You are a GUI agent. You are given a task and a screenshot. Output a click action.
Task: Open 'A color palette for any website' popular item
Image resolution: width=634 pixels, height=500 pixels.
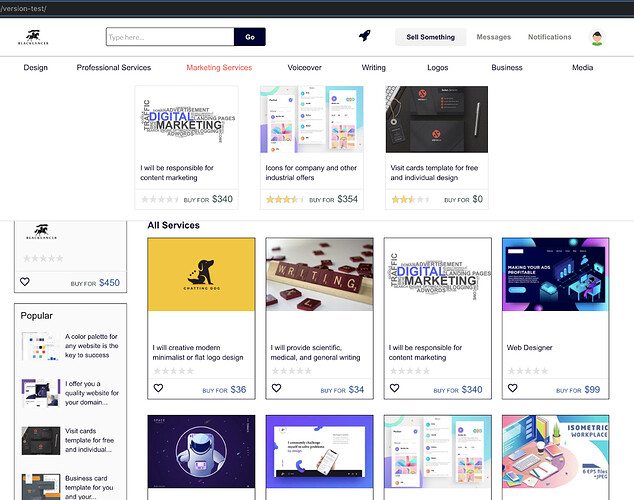[x=91, y=346]
